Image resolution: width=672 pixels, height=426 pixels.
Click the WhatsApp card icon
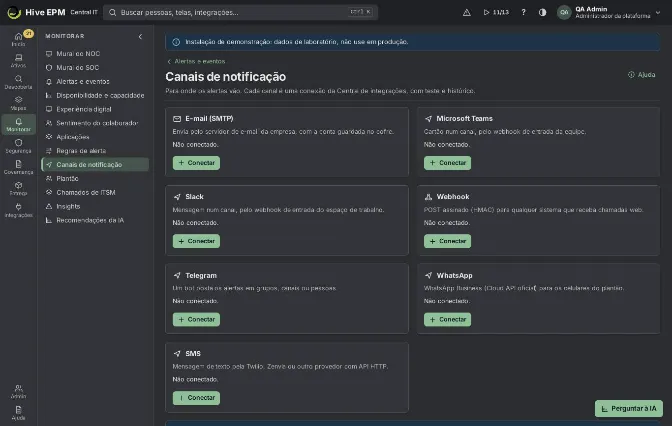(x=428, y=275)
